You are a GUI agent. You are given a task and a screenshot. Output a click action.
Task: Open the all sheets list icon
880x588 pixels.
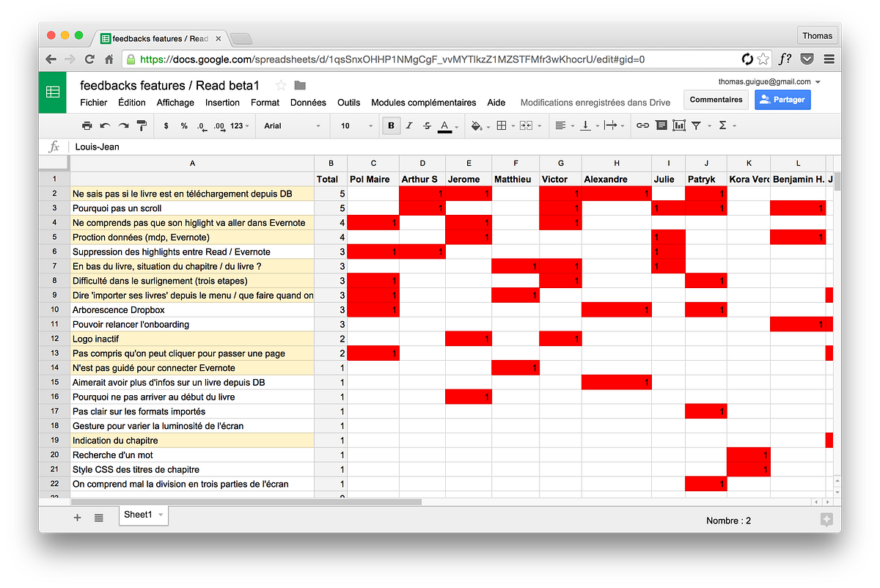[99, 518]
